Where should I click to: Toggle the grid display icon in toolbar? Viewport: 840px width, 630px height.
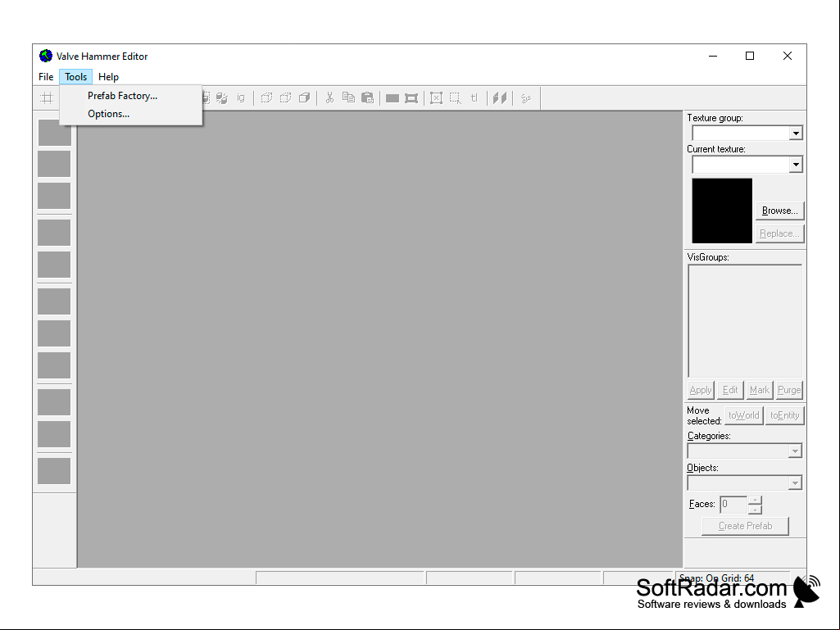(x=48, y=98)
